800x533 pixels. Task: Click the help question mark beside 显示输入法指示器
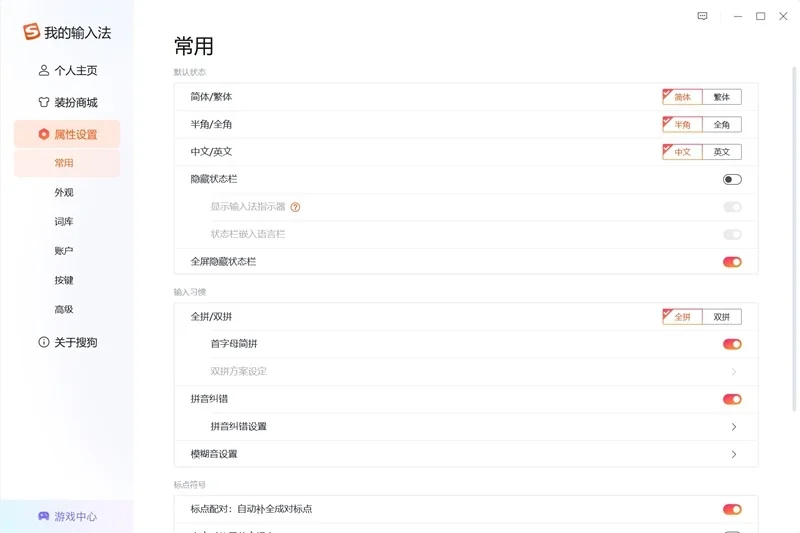point(295,207)
